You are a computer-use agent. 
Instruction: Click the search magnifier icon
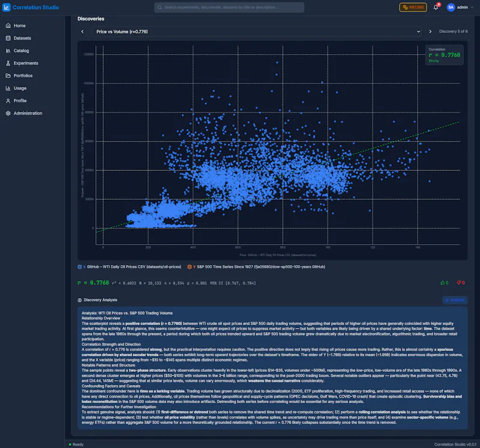click(160, 7)
